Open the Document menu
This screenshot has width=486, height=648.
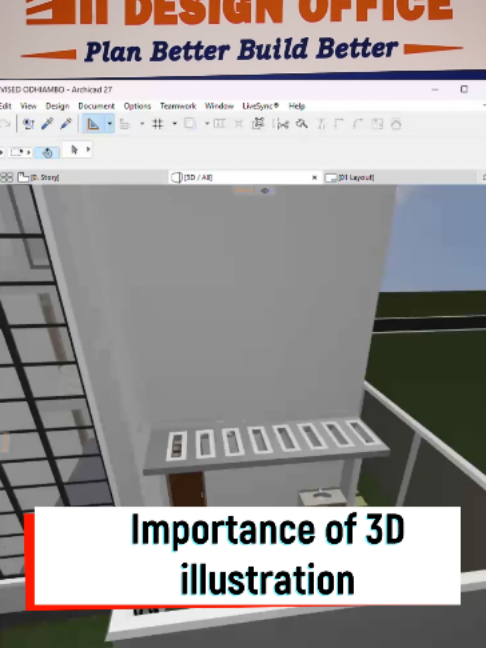pyautogui.click(x=96, y=106)
